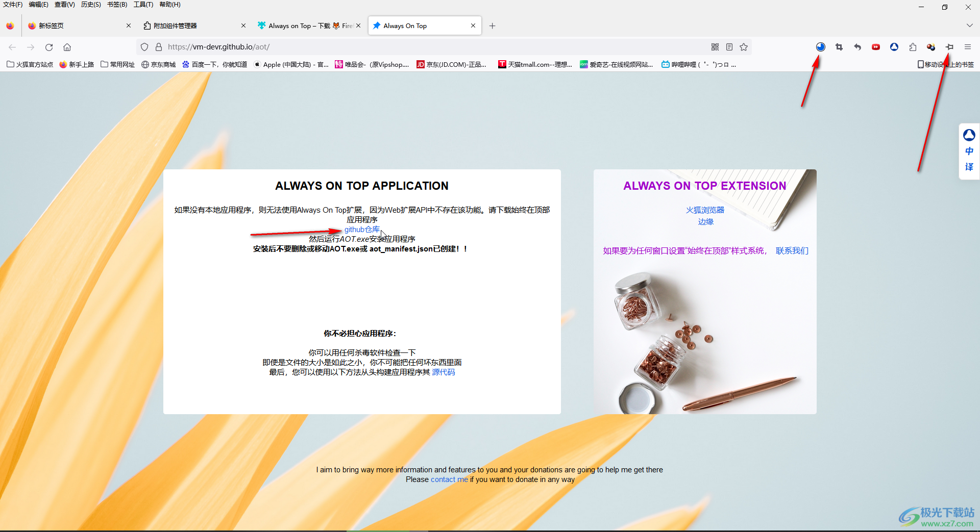Image resolution: width=980 pixels, height=532 pixels.
Task: Click the forward navigation arrow
Action: pos(31,47)
